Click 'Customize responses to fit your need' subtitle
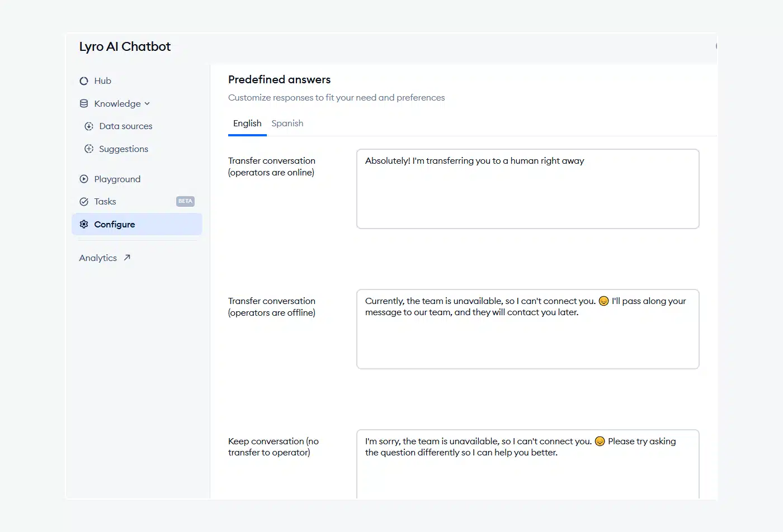Screen dimensions: 783x532 (x=337, y=97)
